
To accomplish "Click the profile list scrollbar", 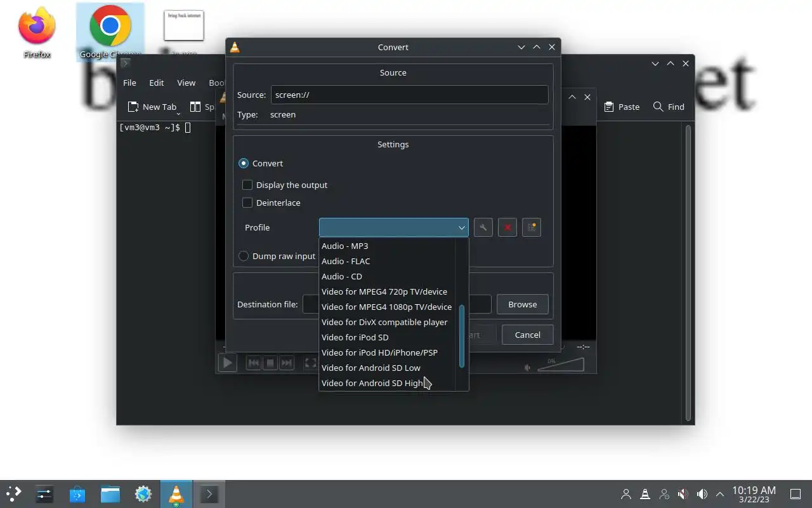I will click(462, 336).
